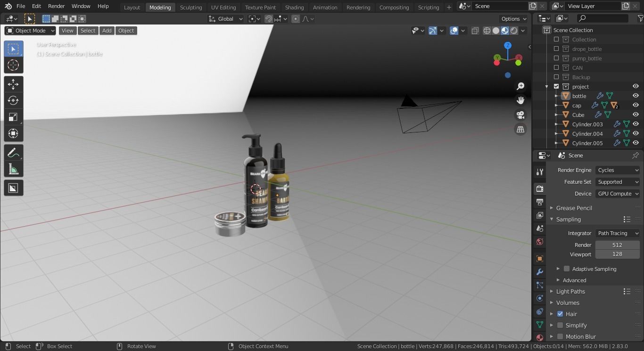The height and width of the screenshot is (351, 644).
Task: Enable the pump_bottle collection checkbox
Action: (x=556, y=58)
